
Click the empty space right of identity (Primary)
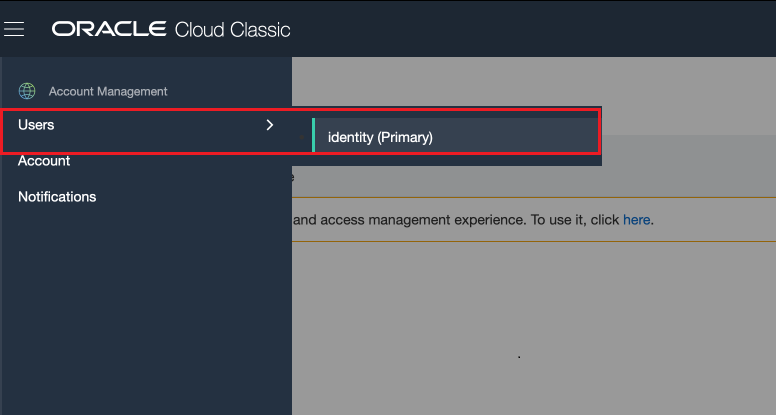(x=520, y=137)
